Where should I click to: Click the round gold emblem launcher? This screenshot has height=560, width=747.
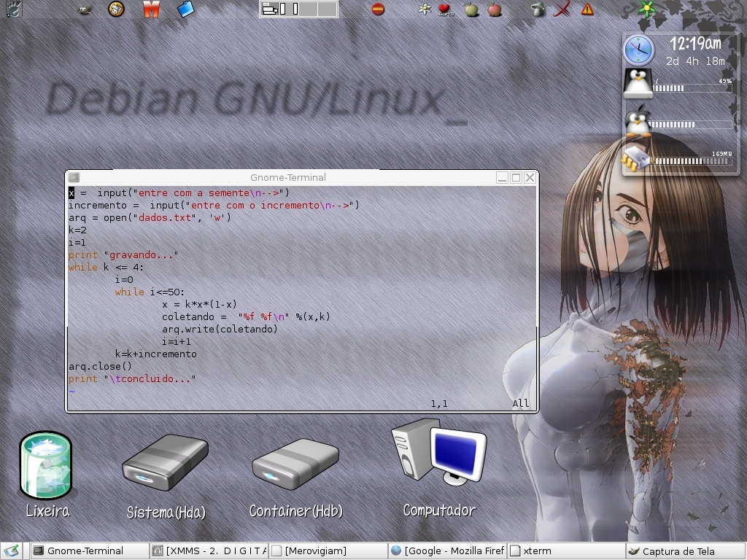[x=116, y=9]
